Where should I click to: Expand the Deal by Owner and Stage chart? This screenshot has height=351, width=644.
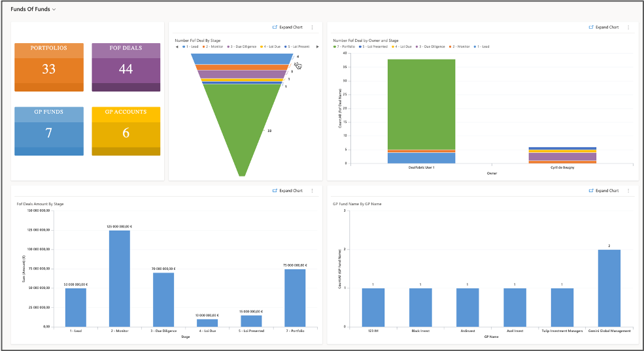[x=603, y=27]
